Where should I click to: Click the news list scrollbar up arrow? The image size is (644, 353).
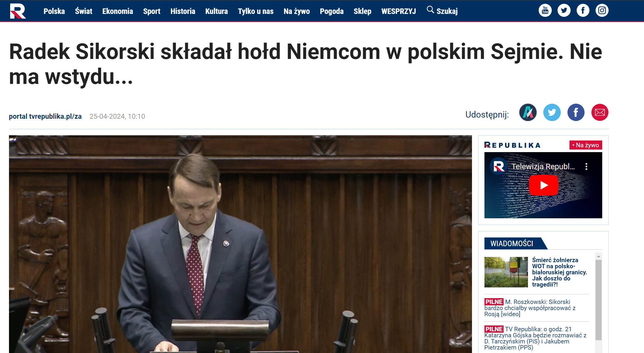coord(598,256)
